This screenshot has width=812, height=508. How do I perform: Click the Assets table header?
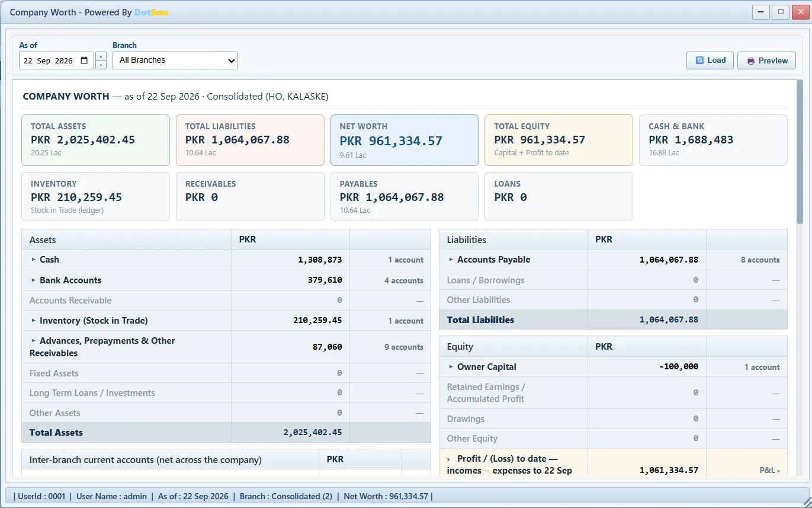pyautogui.click(x=43, y=240)
